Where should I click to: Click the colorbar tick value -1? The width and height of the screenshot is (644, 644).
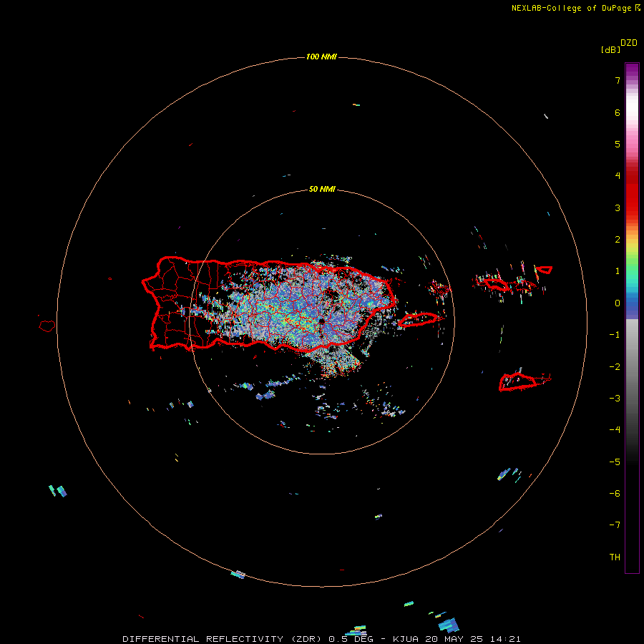[615, 335]
